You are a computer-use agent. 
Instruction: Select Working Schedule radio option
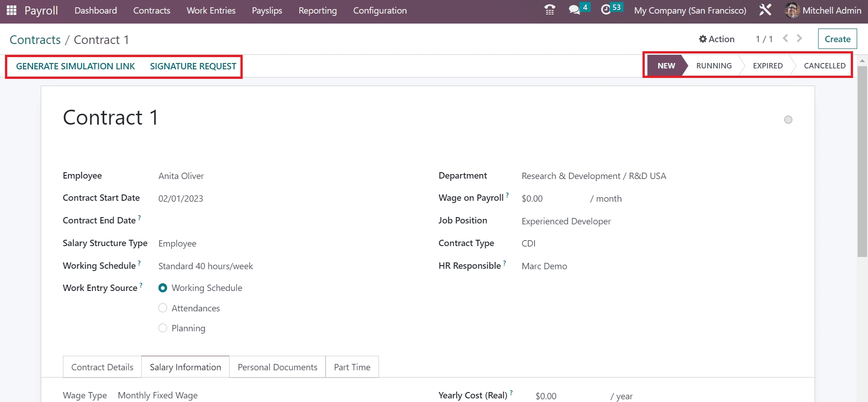(163, 288)
